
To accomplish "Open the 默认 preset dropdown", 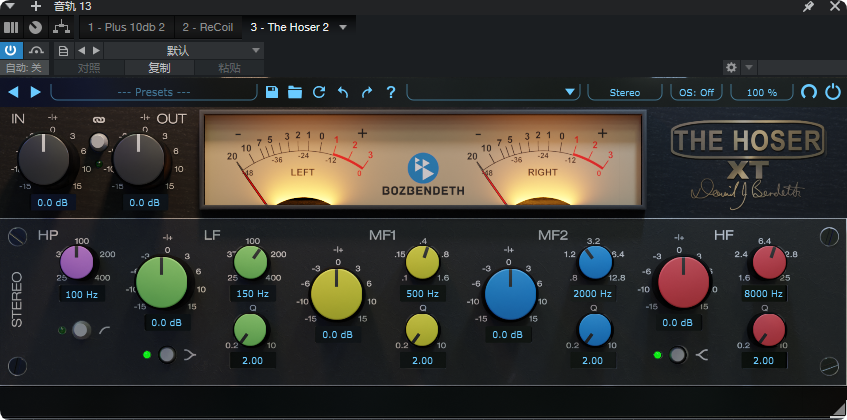I will (184, 51).
